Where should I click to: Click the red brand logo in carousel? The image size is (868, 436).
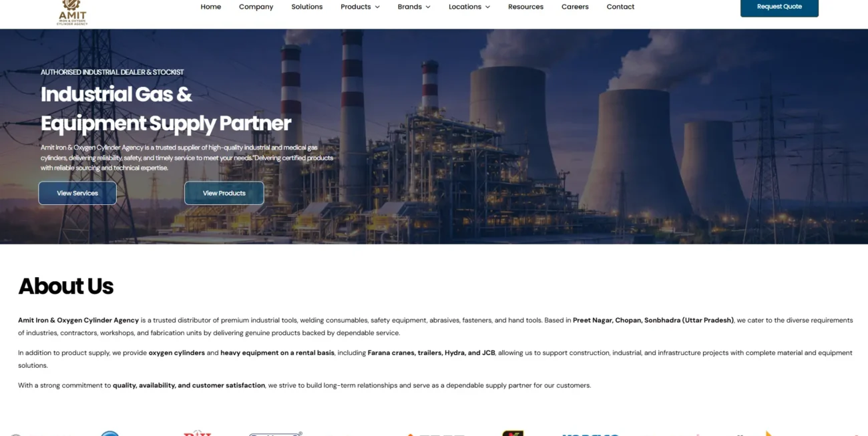click(x=197, y=433)
